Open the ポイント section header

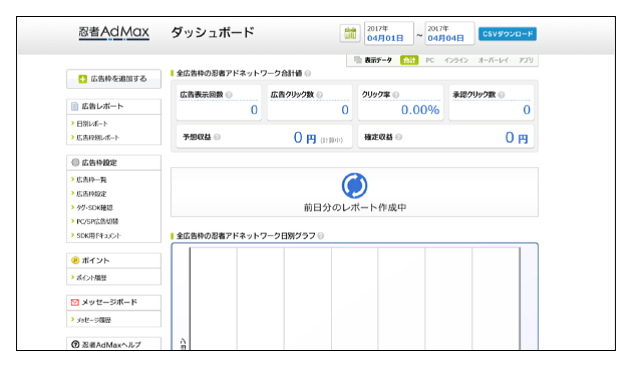click(113, 260)
